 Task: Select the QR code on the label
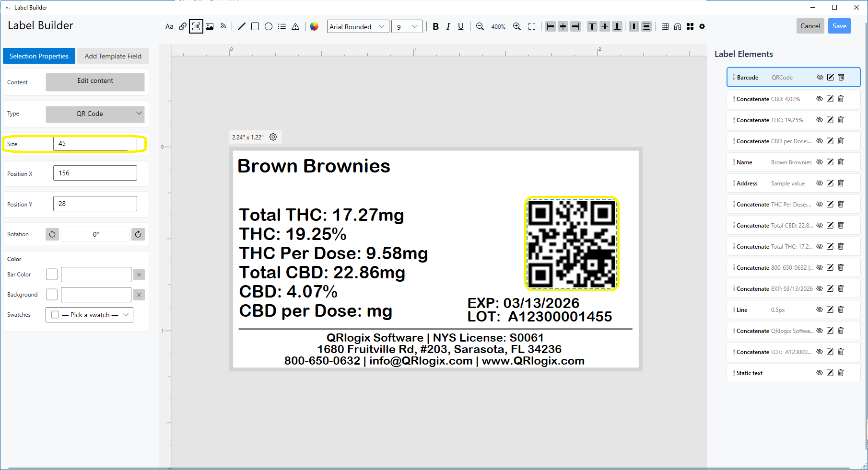pos(572,243)
